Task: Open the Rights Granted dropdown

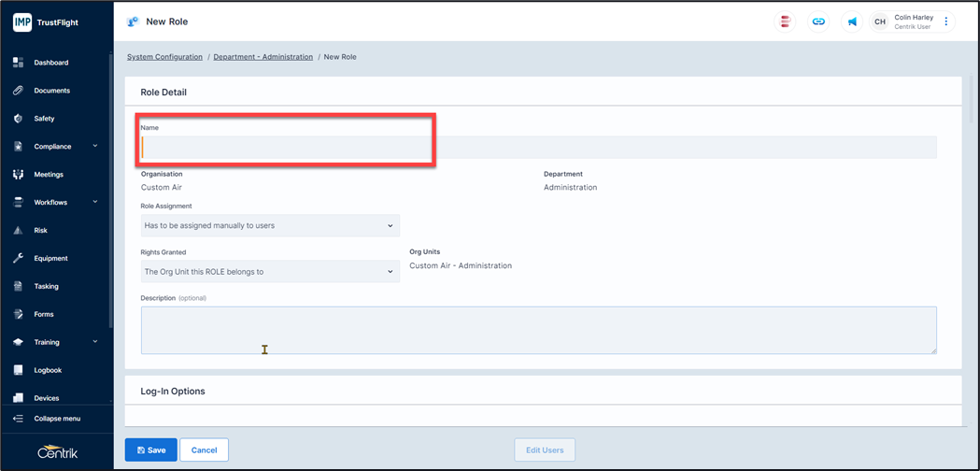Action: click(x=270, y=272)
